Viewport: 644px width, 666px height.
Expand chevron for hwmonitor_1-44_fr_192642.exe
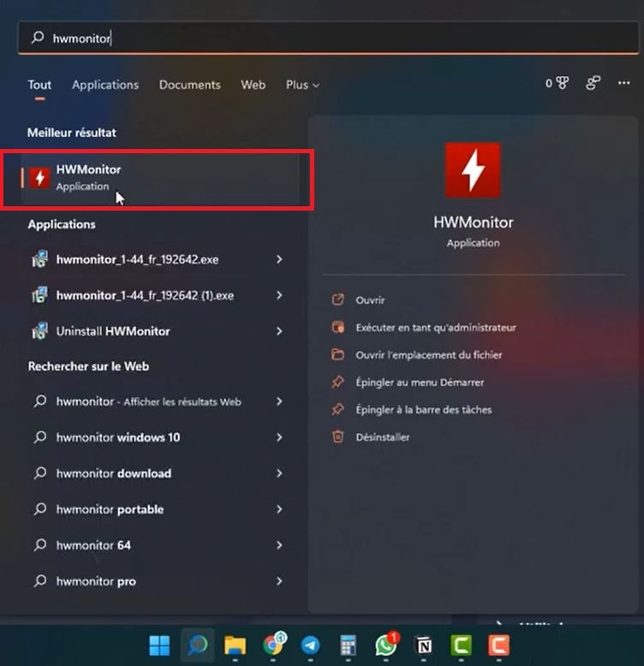(x=279, y=259)
